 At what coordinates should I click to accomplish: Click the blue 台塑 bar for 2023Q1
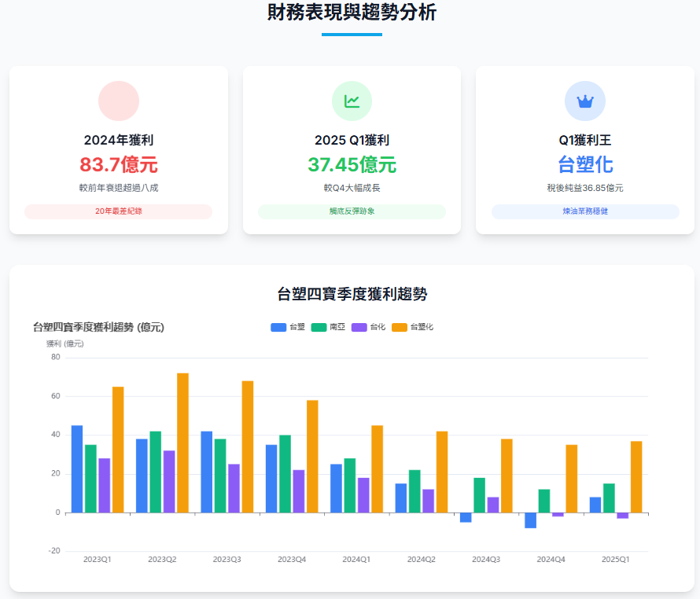pos(77,469)
